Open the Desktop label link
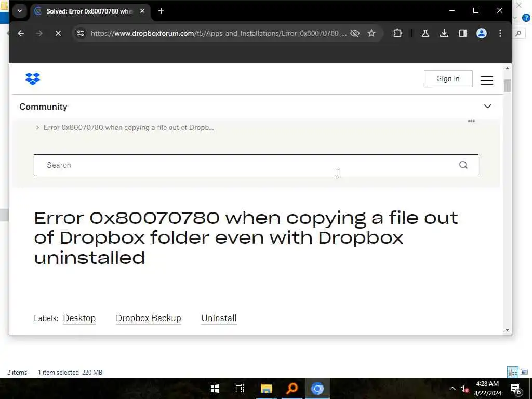This screenshot has height=399, width=532. (79, 318)
